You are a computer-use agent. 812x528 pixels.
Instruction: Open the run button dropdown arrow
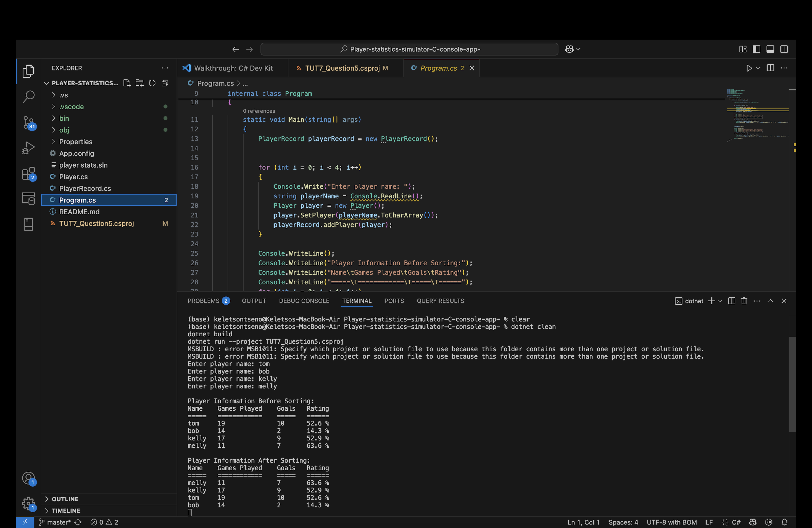(758, 68)
